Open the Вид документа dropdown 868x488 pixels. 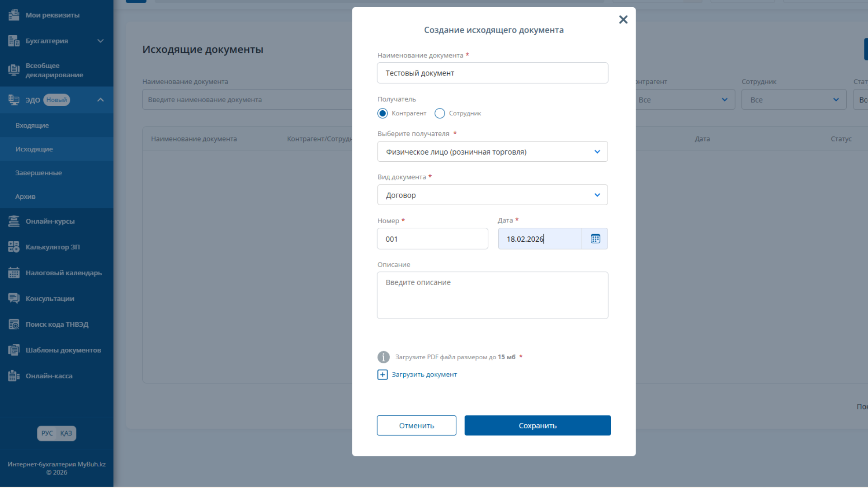coord(492,195)
